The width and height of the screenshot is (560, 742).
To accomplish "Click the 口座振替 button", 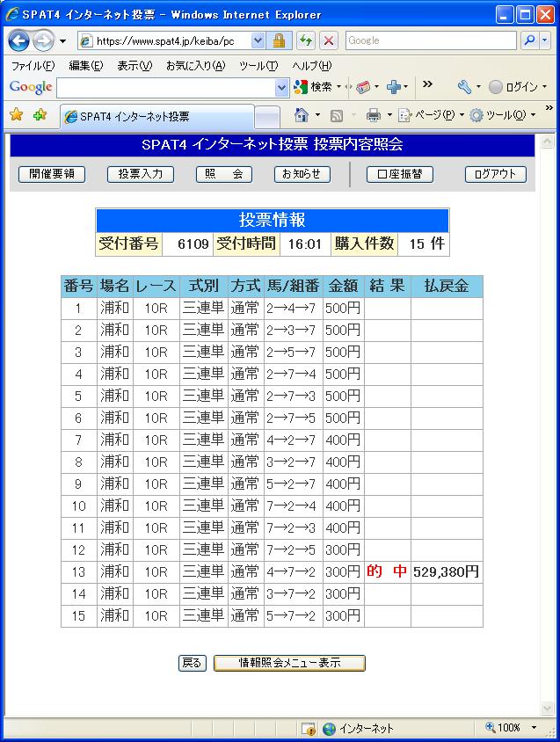I will pyautogui.click(x=399, y=174).
